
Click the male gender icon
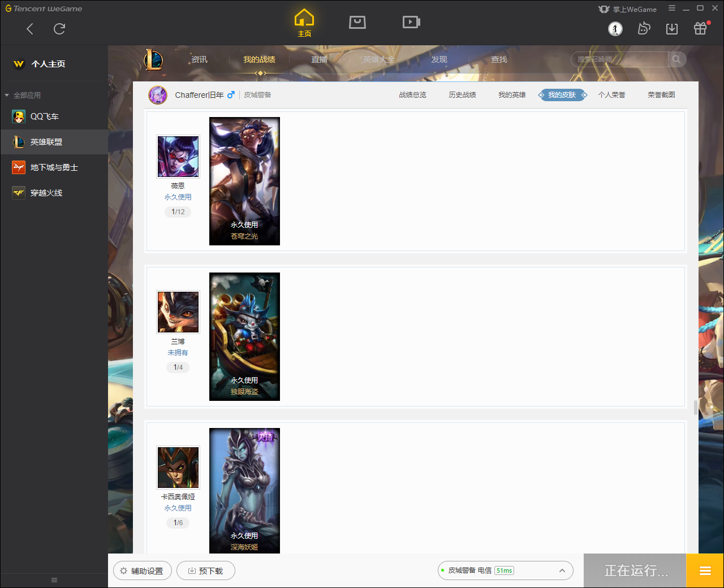[x=231, y=95]
